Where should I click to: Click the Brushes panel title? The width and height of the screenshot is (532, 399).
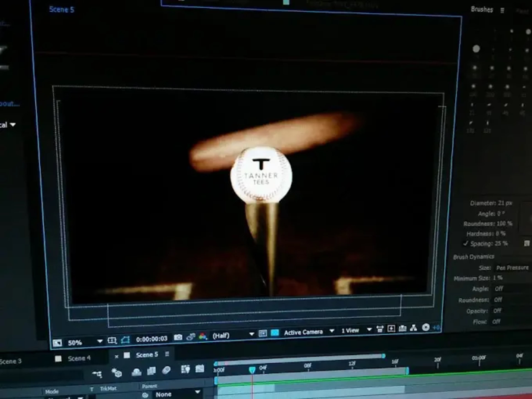pos(482,9)
